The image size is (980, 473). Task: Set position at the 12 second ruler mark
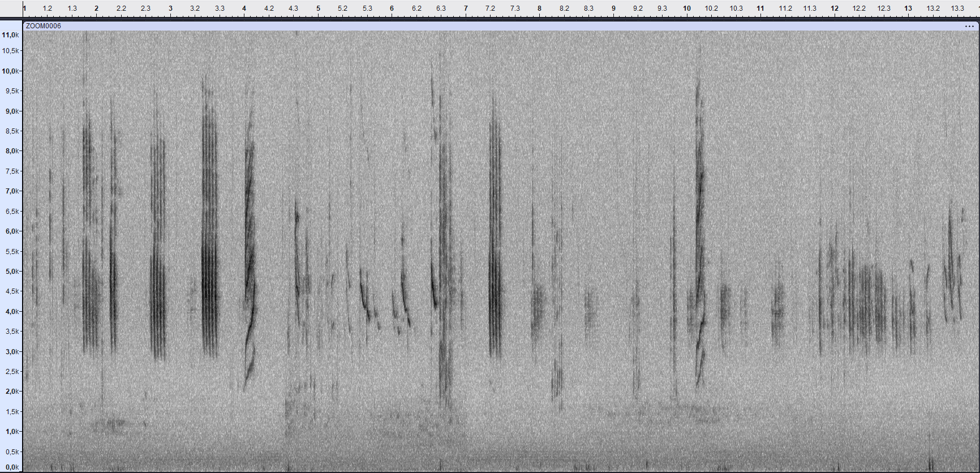coord(835,8)
